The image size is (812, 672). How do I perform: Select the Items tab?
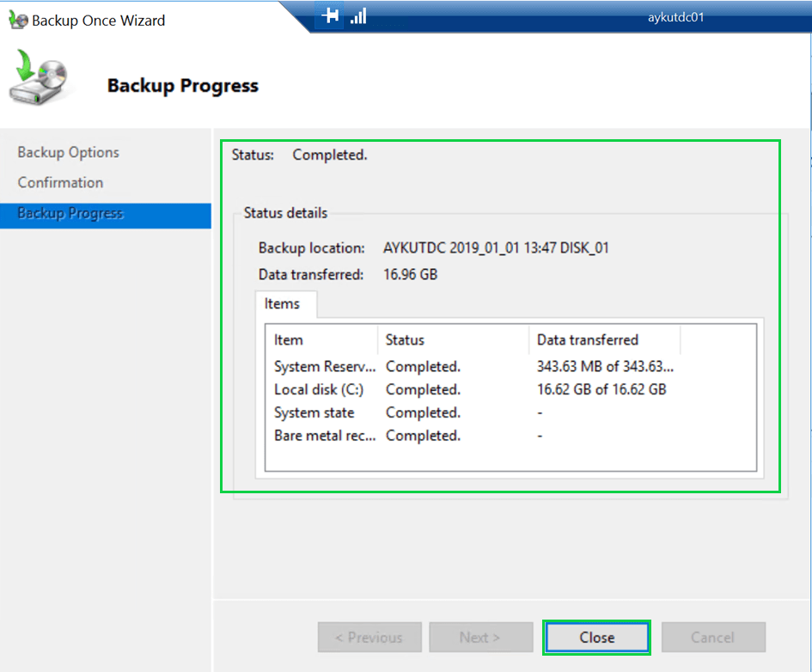coord(282,304)
